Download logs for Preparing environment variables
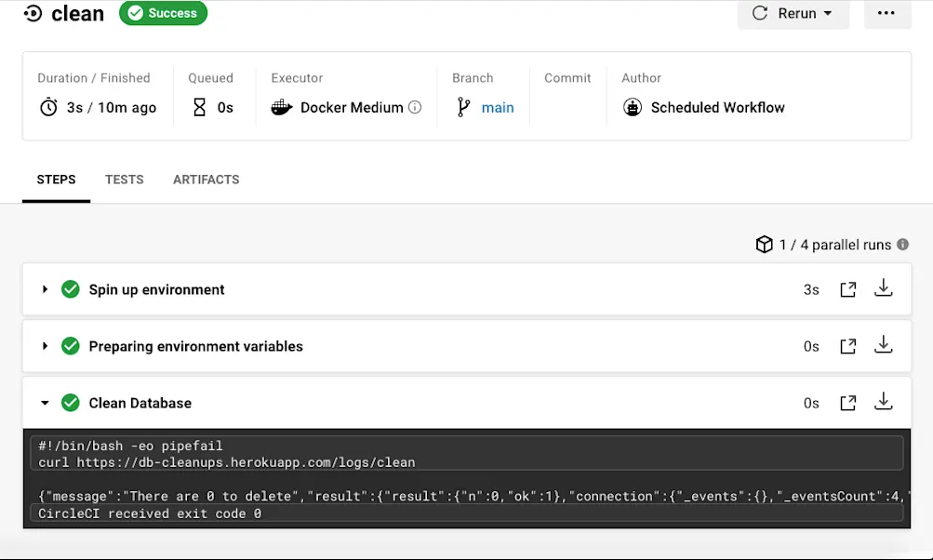The image size is (933, 560). tap(883, 345)
